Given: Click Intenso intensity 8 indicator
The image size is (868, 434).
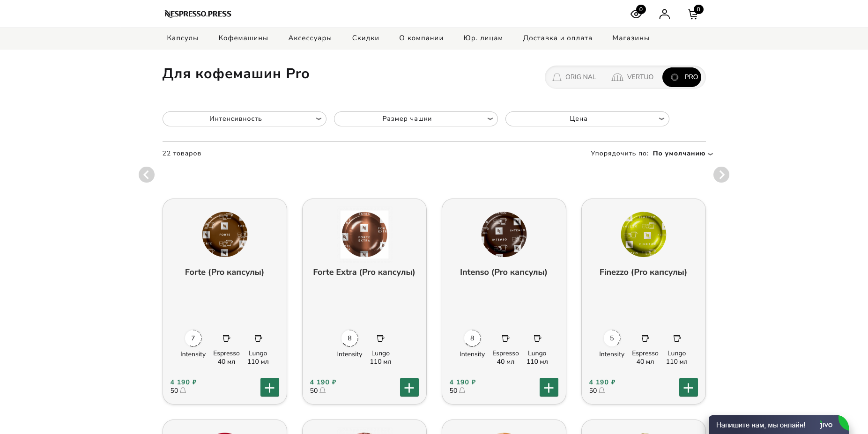Looking at the screenshot, I should tap(472, 338).
